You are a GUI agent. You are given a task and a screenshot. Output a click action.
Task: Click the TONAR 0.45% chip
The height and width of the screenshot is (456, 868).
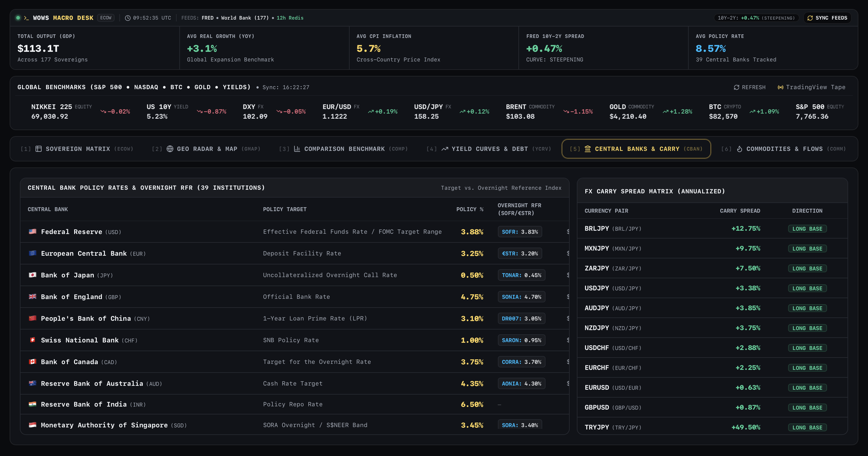click(522, 275)
